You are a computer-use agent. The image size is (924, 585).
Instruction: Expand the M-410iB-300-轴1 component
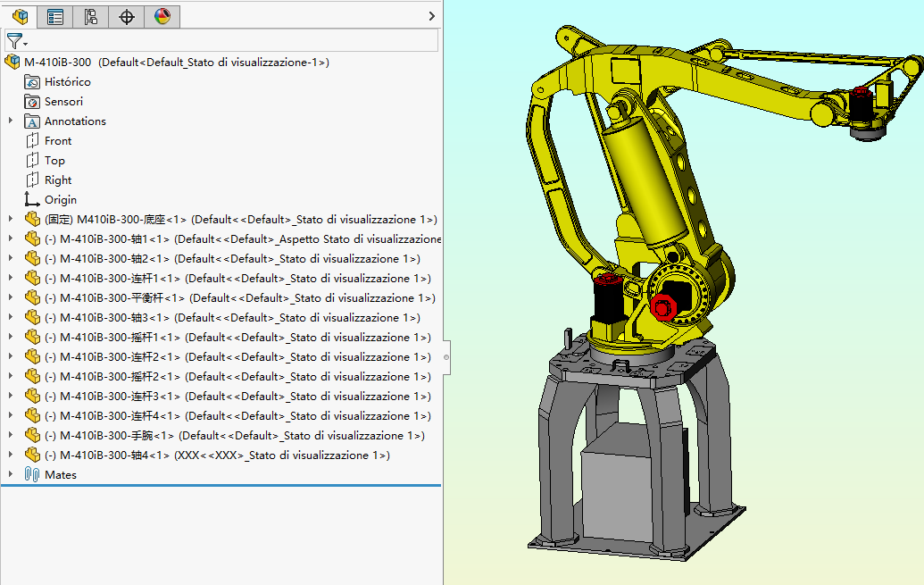11,238
